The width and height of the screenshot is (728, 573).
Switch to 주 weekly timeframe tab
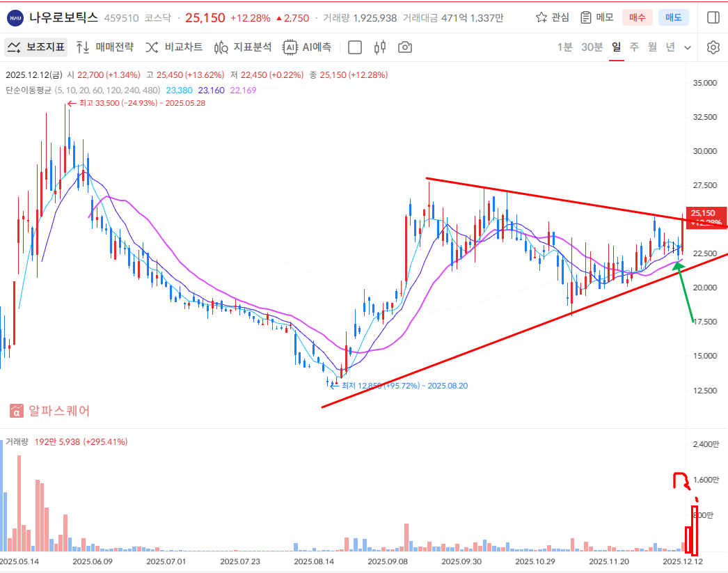click(634, 47)
